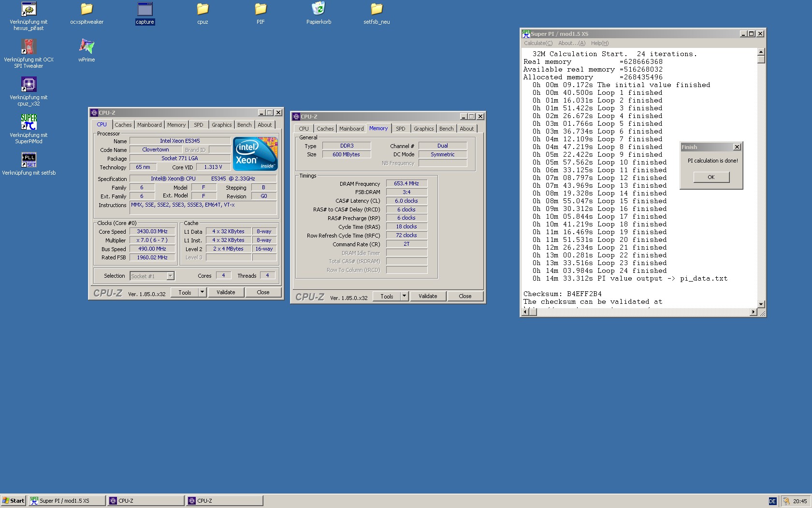This screenshot has height=508, width=812.
Task: Open Bench tab in left CPU-Z window
Action: [245, 125]
